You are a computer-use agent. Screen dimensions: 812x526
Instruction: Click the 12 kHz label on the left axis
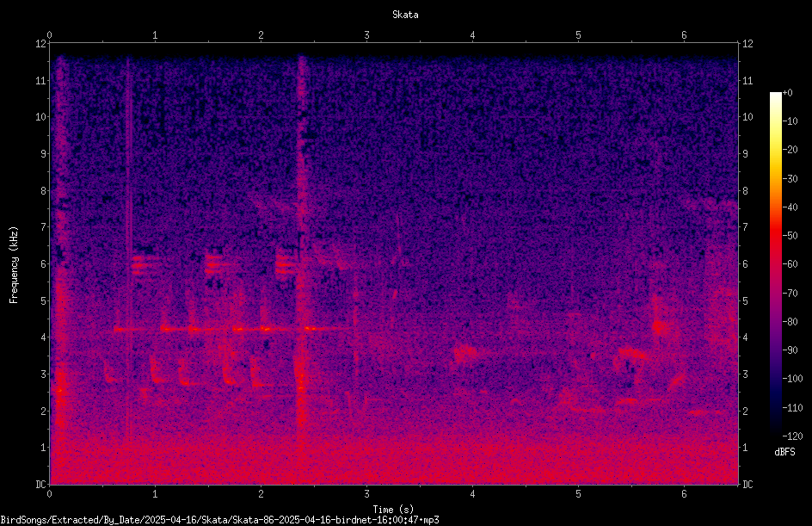41,44
